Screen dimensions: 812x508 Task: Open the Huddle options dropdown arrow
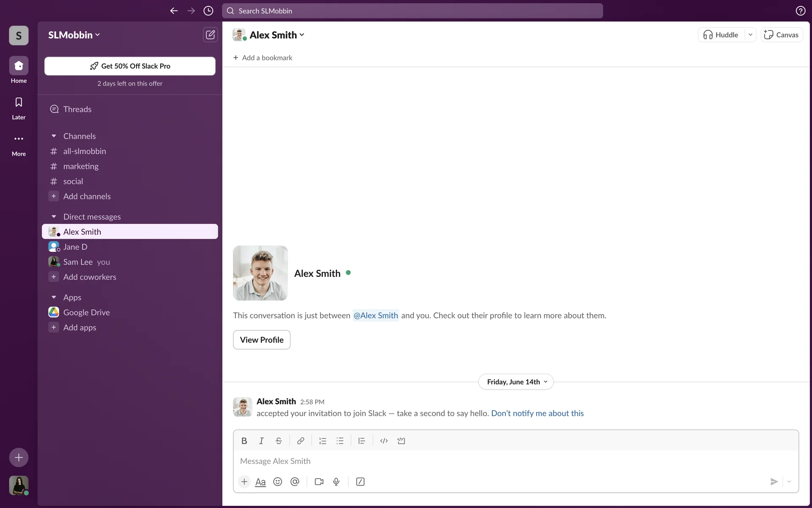coord(750,35)
